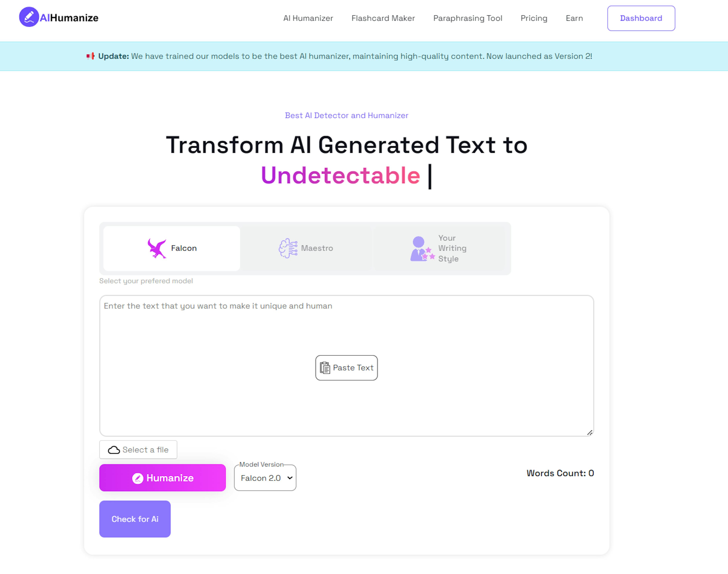Select the Falcon model tab
The image size is (728, 574).
171,248
